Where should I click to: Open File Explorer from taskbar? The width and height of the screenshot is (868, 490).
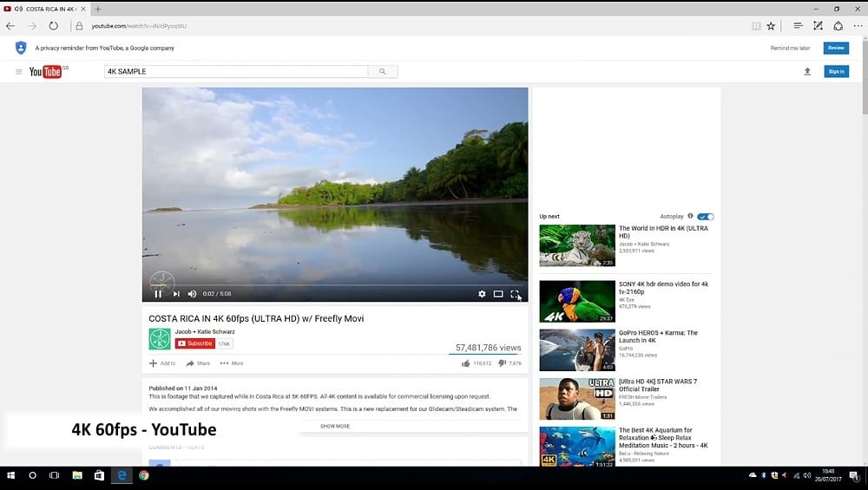(77, 475)
